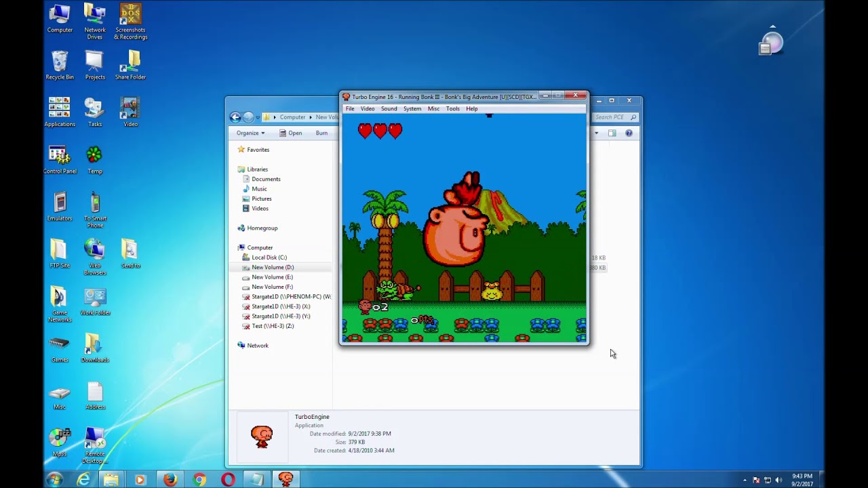
Task: Open the FTP Site desktop folder
Action: 60,254
